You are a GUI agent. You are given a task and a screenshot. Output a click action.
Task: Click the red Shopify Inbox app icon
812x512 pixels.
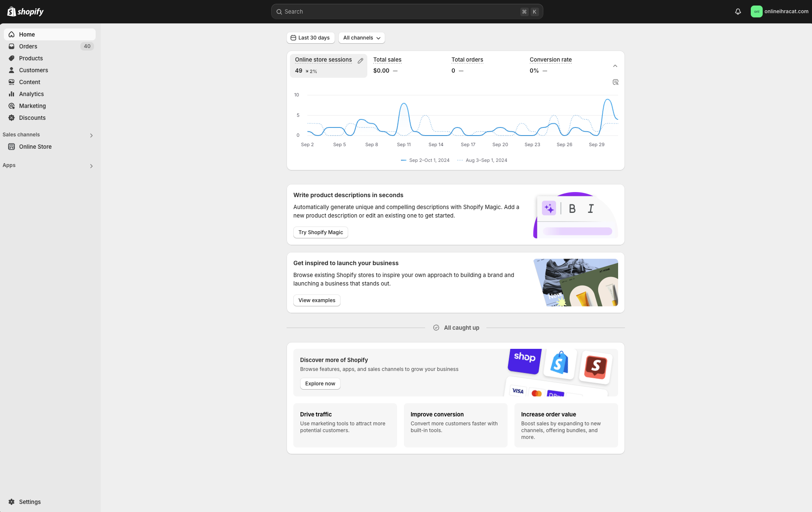click(596, 367)
